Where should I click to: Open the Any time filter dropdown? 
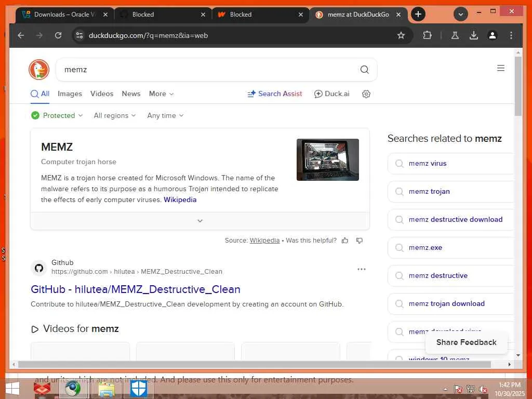pos(165,116)
